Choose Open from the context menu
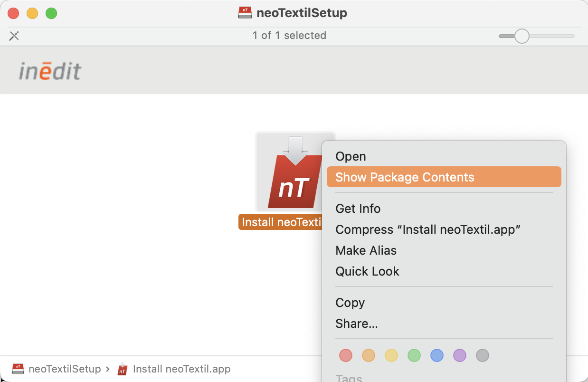The width and height of the screenshot is (588, 382). click(x=444, y=156)
